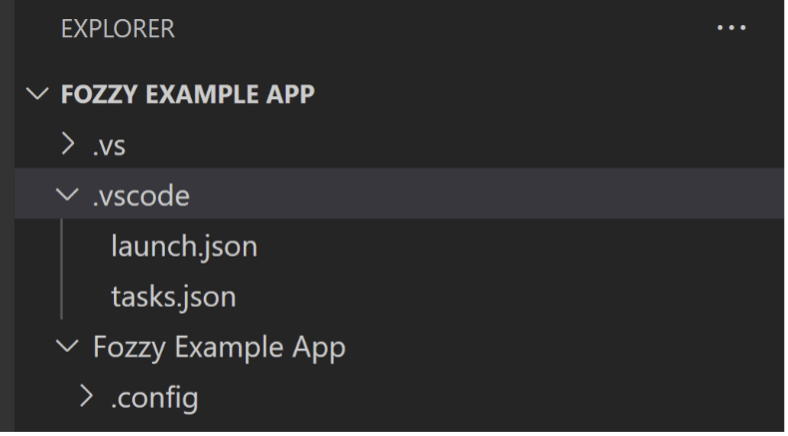Select the .config folder name
Viewport: 788px width, 436px height.
pyautogui.click(x=154, y=398)
